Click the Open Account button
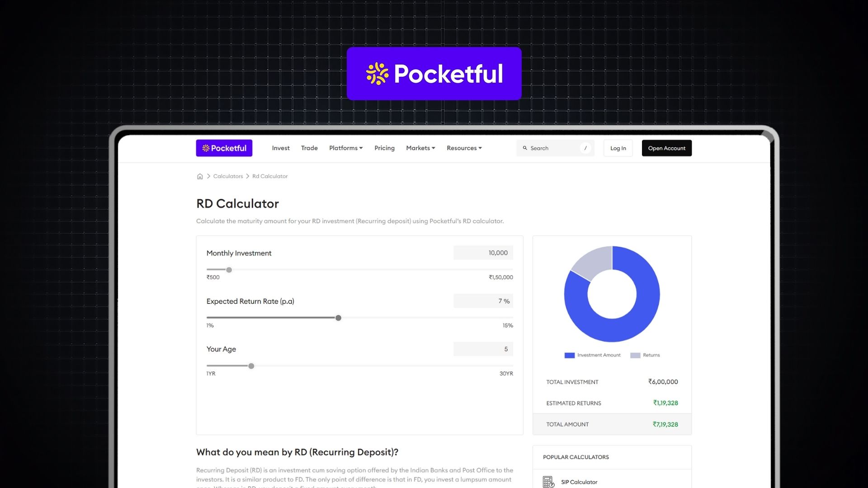The width and height of the screenshot is (868, 488). pos(666,148)
